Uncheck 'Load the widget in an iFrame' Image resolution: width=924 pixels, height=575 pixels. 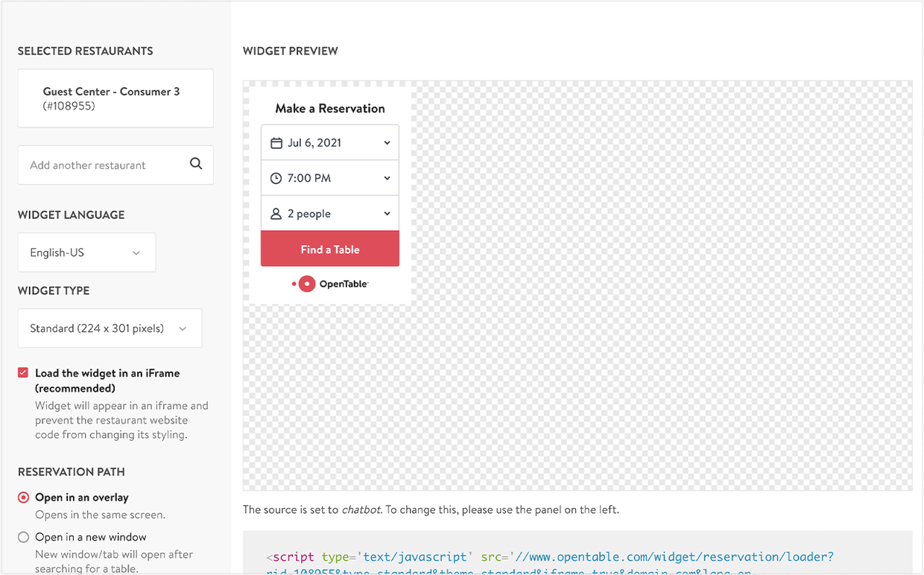pyautogui.click(x=23, y=372)
